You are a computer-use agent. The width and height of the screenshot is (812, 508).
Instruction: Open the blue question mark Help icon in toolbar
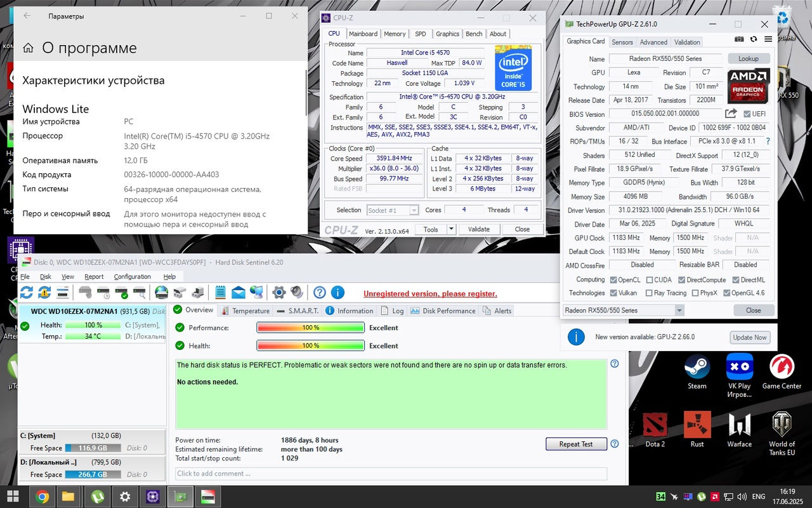click(x=320, y=293)
